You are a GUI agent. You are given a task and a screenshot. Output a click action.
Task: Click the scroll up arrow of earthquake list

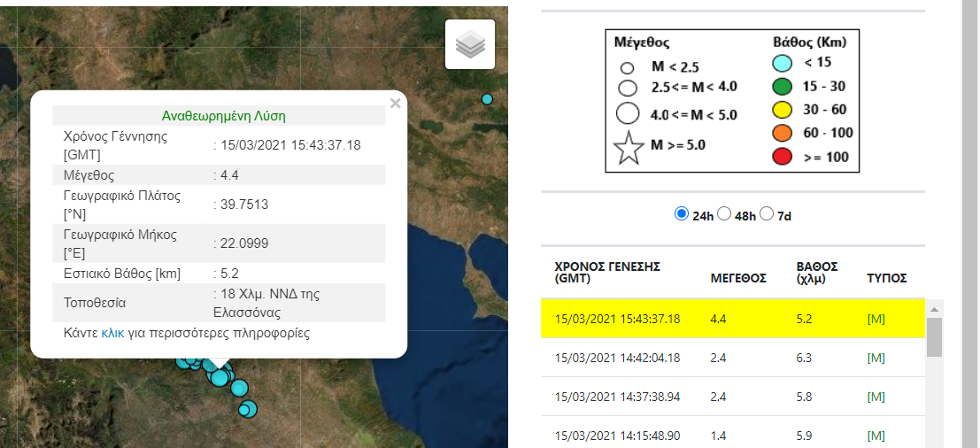(x=933, y=308)
